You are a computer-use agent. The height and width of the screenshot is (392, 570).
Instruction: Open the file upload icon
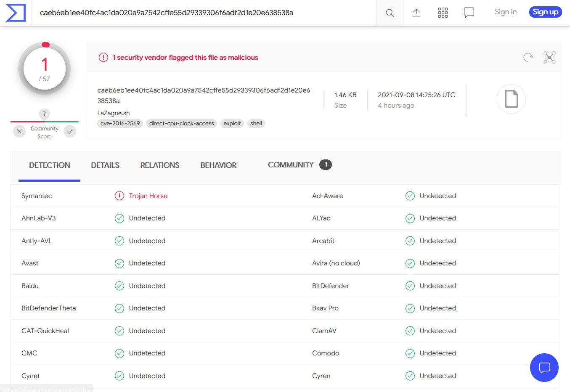[x=416, y=13]
